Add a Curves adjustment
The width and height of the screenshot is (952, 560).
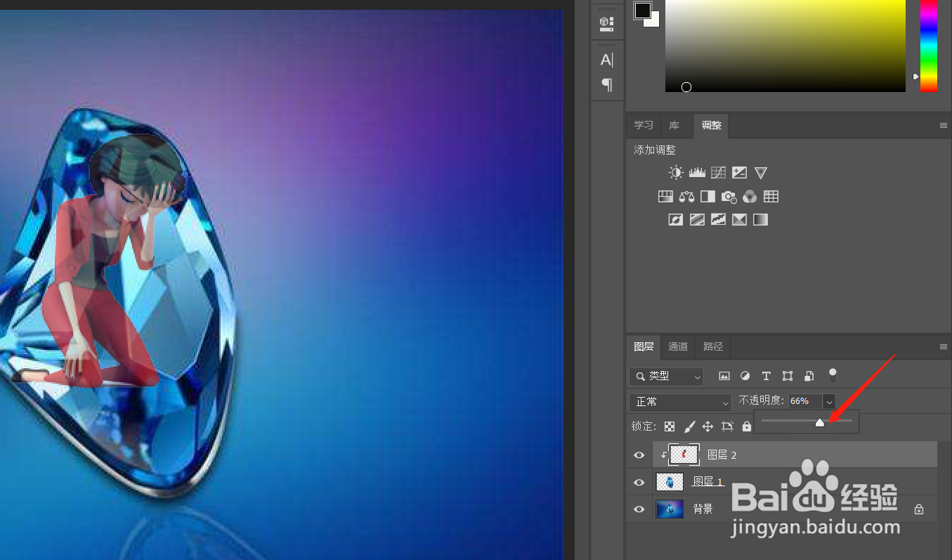tap(718, 172)
